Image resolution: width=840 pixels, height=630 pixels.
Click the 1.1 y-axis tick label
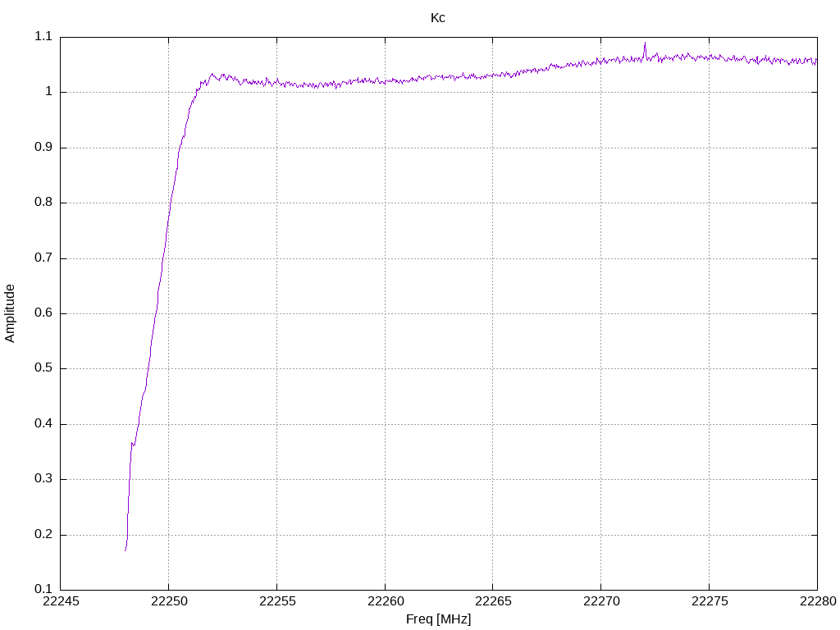click(x=43, y=36)
